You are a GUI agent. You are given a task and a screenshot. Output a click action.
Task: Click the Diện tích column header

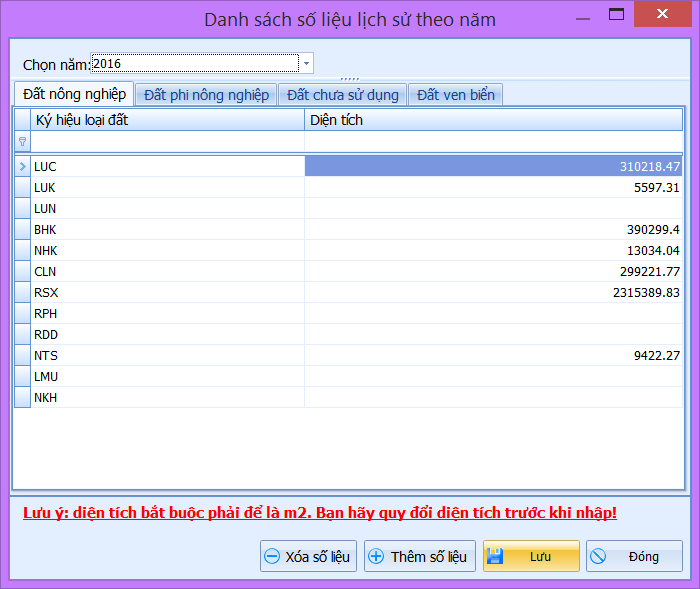493,120
